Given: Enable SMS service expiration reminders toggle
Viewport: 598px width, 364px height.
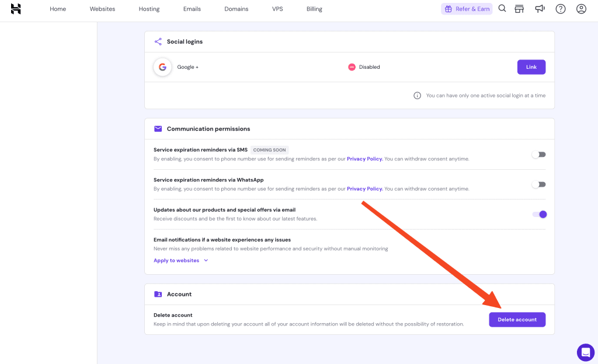Looking at the screenshot, I should point(538,155).
